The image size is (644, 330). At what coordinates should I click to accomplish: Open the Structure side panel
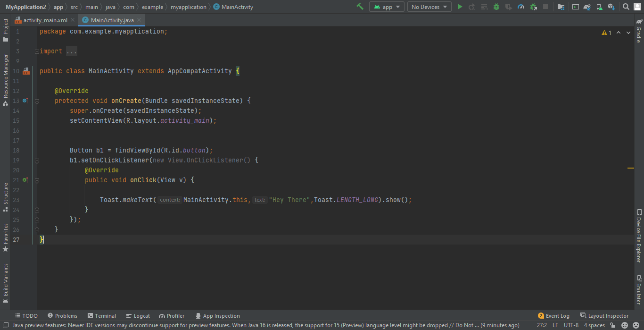click(x=6, y=197)
